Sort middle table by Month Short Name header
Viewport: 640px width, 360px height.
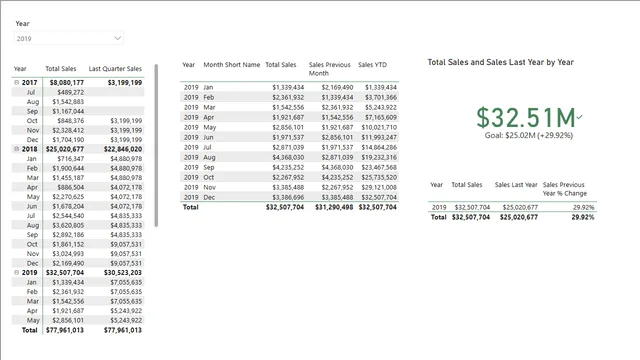pyautogui.click(x=231, y=64)
